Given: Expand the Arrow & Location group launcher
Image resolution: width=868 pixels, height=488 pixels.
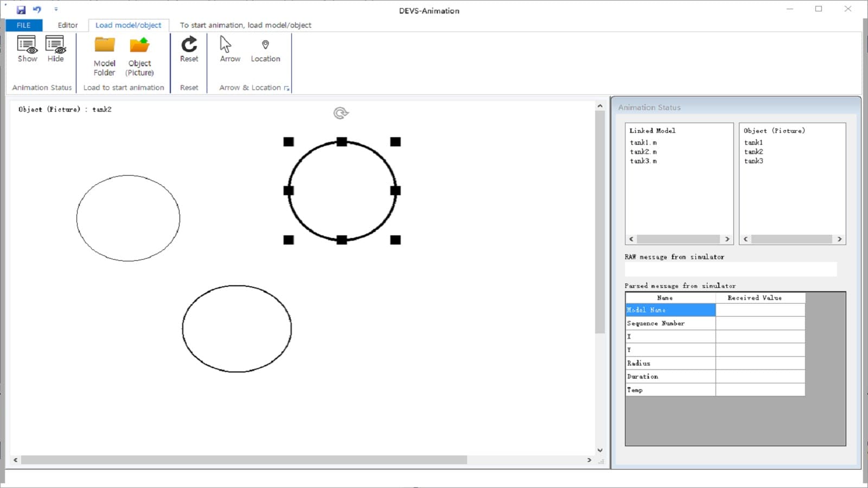Looking at the screenshot, I should click(286, 88).
